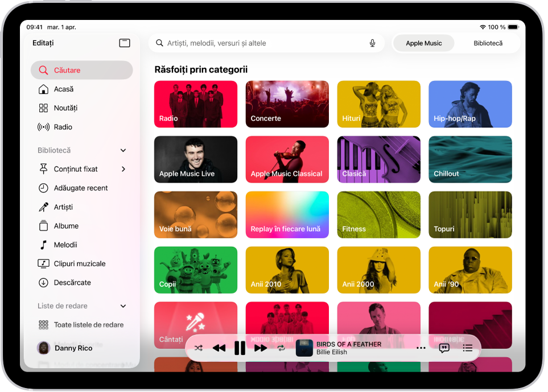Open the Concerte category tile
The height and width of the screenshot is (392, 548).
tap(287, 104)
